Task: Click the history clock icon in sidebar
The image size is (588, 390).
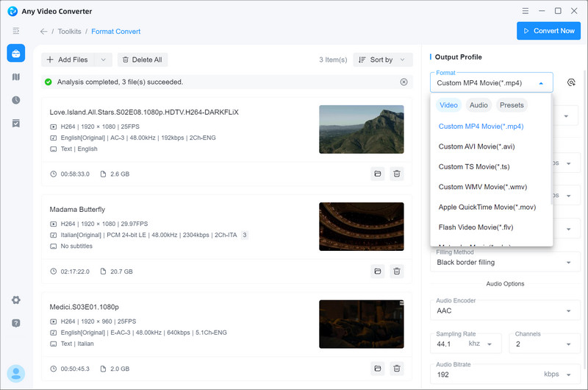Action: tap(15, 100)
